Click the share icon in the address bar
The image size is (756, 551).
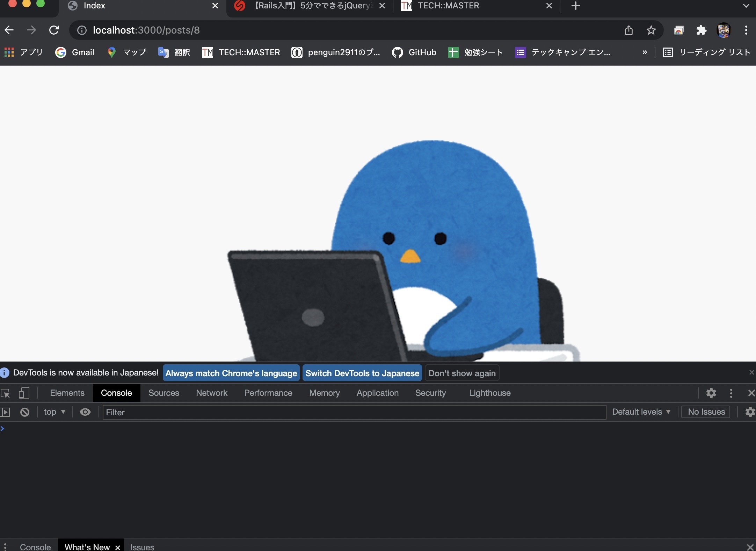[x=628, y=30]
